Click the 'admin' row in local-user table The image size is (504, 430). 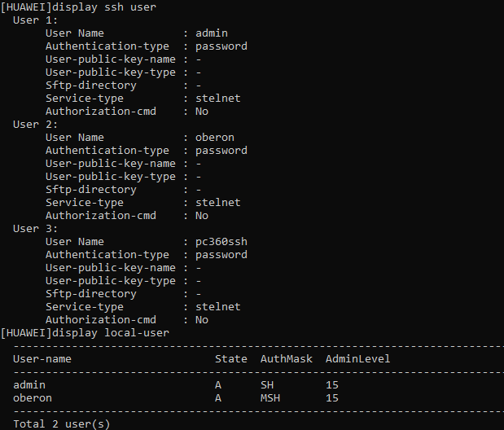coord(176,385)
